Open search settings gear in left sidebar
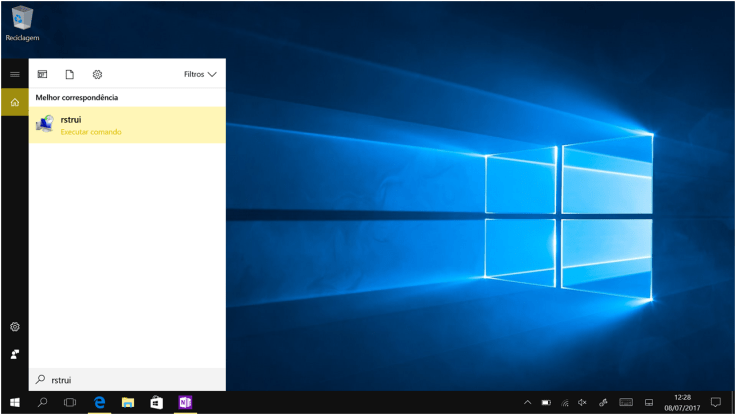This screenshot has width=736, height=415. pyautogui.click(x=14, y=327)
